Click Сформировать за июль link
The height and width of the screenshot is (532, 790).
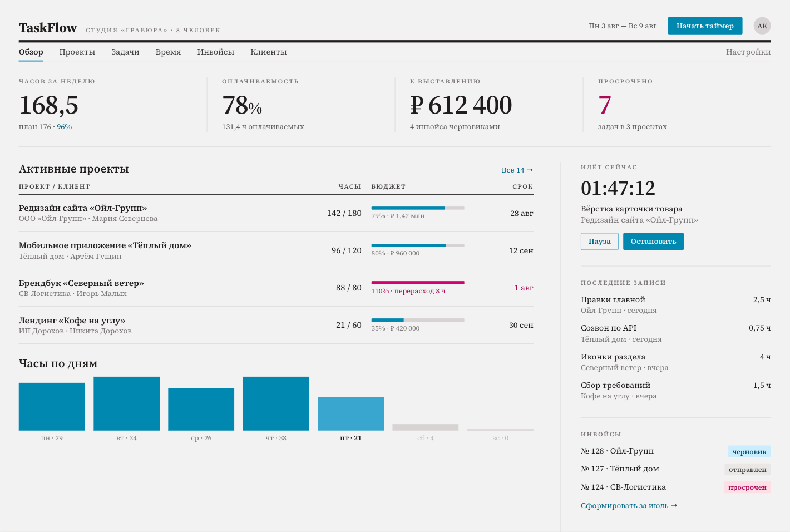[x=629, y=506]
